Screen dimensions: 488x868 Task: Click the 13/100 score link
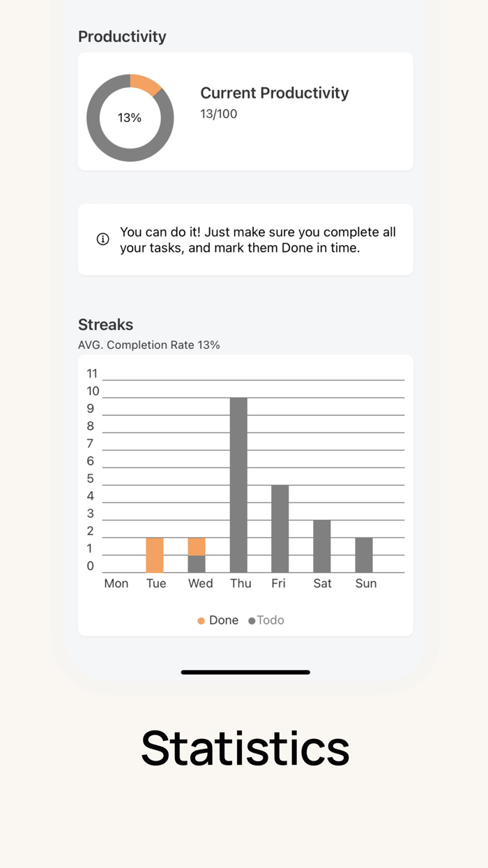[x=220, y=113]
